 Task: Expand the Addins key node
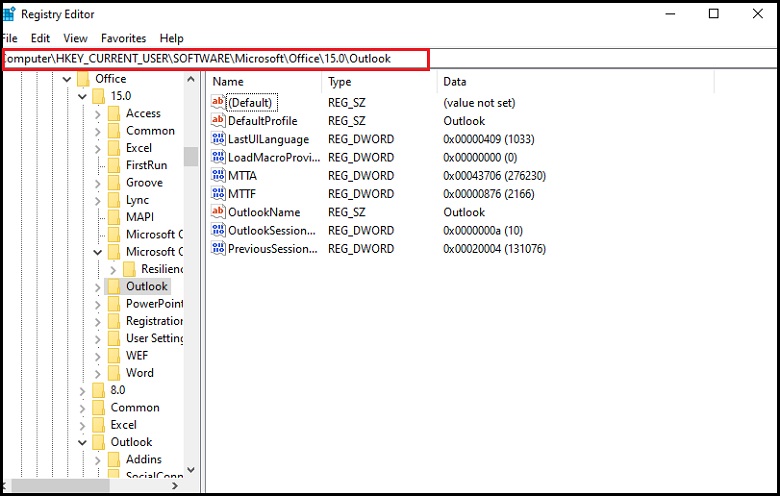(98, 460)
